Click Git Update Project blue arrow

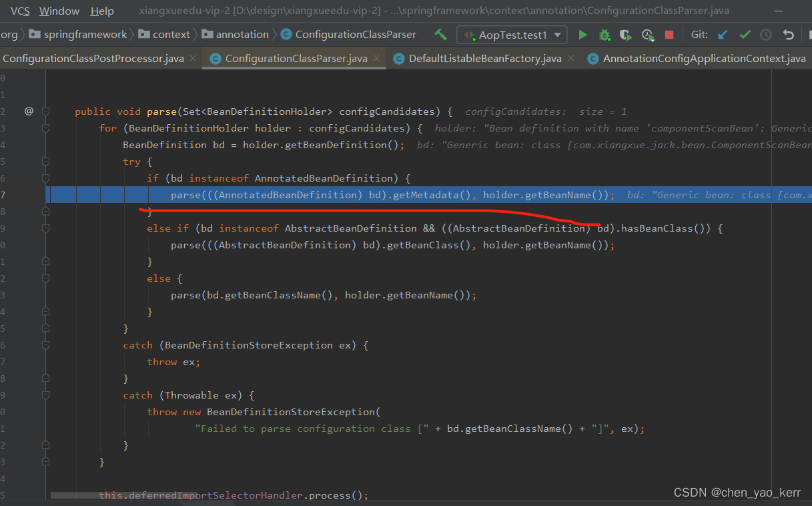(723, 35)
